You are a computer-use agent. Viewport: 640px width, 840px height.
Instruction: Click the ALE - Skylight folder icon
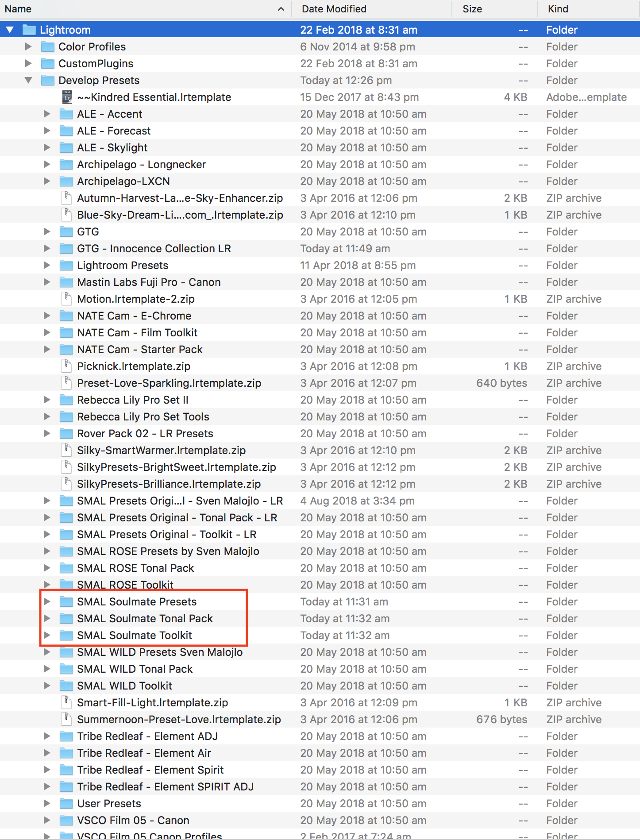point(66,147)
